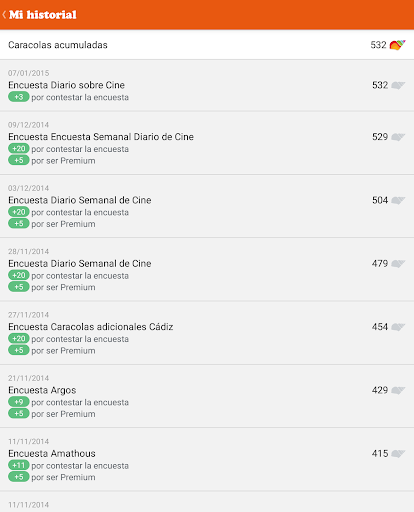Tap the colorful shell icon next to 532
Image resolution: width=414 pixels, height=512 pixels.
tap(397, 45)
